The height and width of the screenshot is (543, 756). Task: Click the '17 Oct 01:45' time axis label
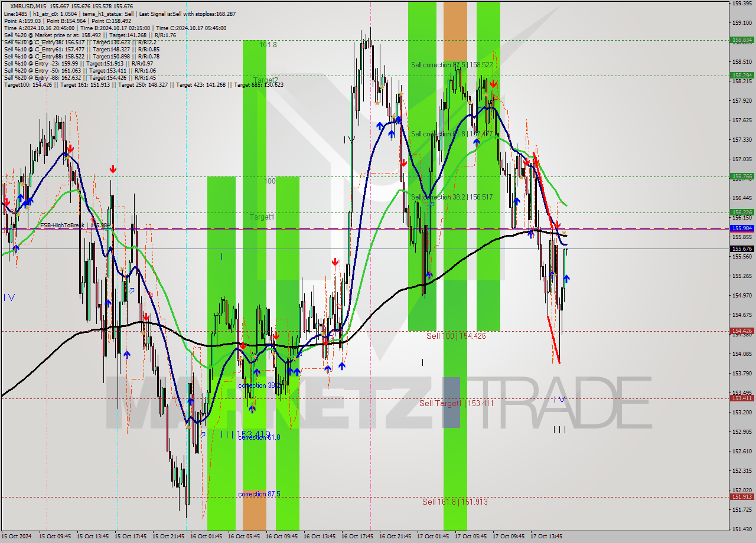pos(433,537)
